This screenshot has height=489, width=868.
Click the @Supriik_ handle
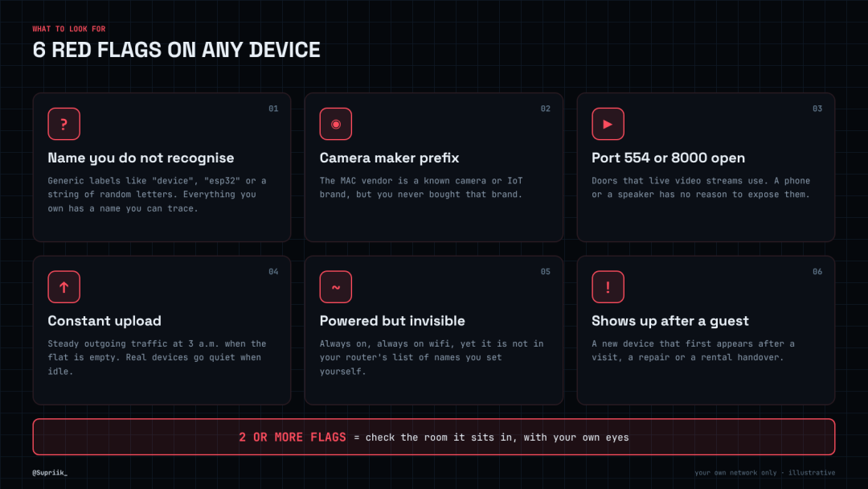[50, 472]
